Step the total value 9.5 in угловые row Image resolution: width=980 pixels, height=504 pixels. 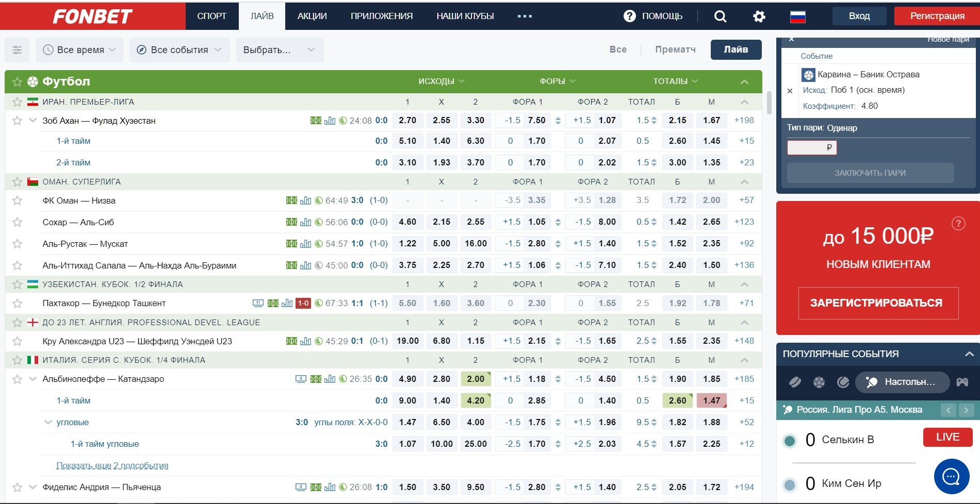pyautogui.click(x=654, y=422)
